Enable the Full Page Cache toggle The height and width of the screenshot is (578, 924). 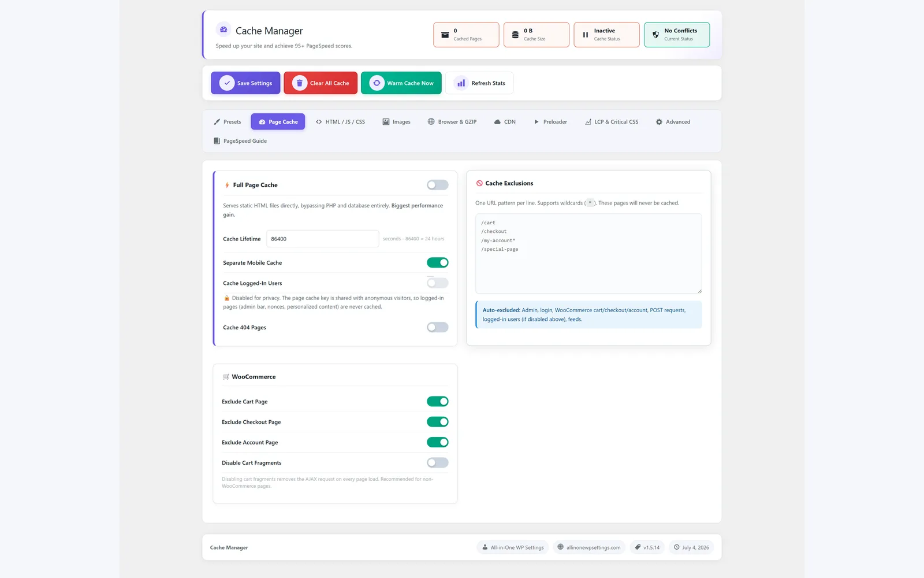click(438, 185)
